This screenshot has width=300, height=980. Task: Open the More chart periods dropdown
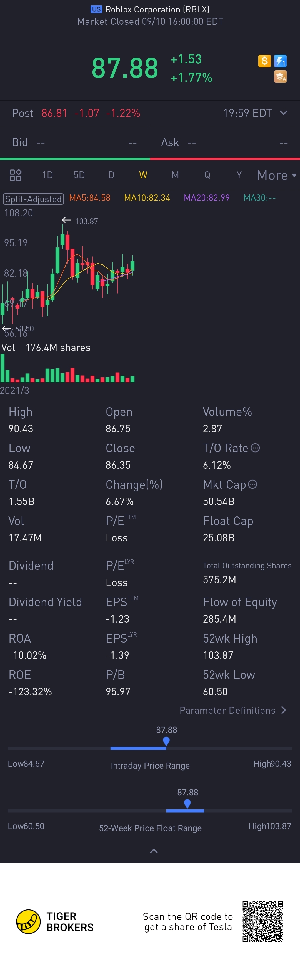coord(276,175)
